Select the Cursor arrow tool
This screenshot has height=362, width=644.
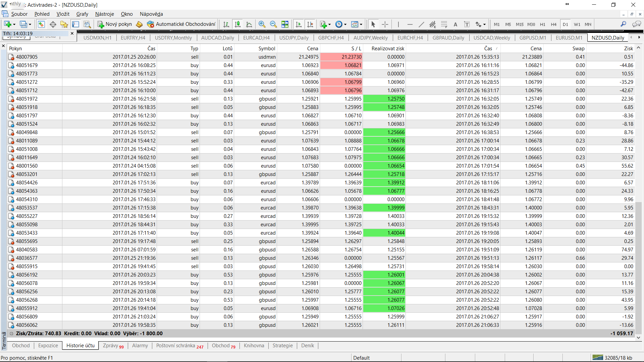(x=373, y=24)
